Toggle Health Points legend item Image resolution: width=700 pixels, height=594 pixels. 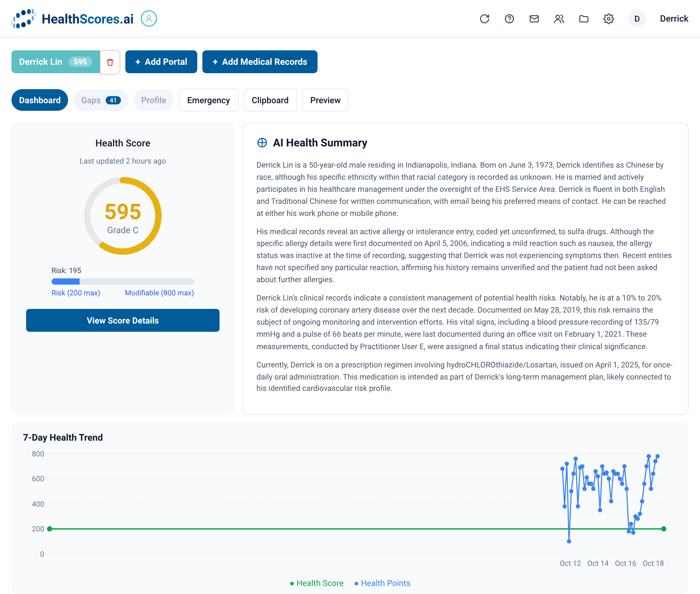point(382,583)
